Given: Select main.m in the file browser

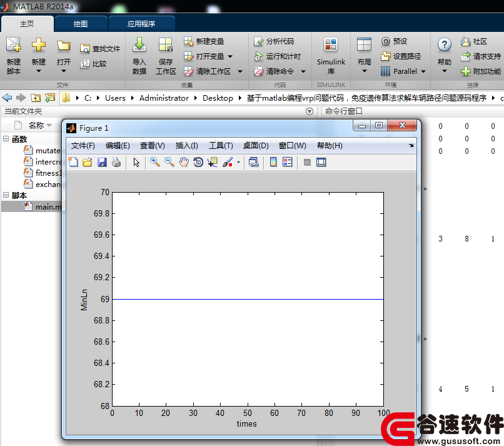Looking at the screenshot, I should point(31,206).
